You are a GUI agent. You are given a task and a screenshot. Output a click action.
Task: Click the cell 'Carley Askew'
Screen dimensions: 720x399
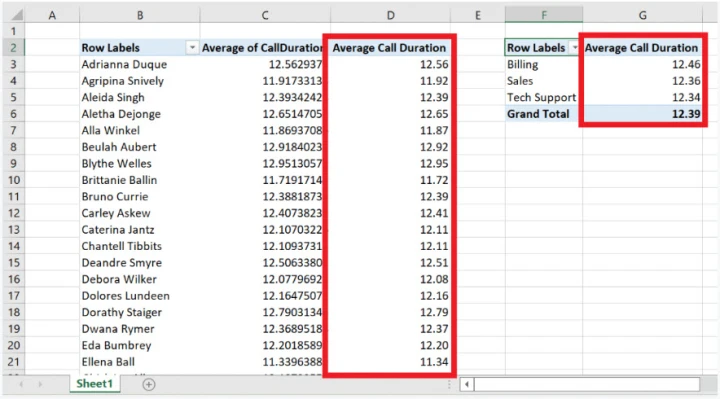tap(140, 213)
